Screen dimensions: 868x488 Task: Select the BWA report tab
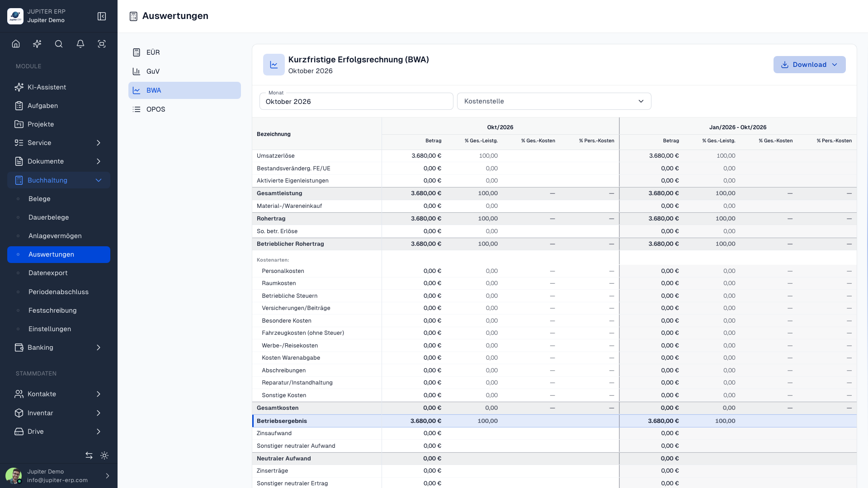click(184, 90)
